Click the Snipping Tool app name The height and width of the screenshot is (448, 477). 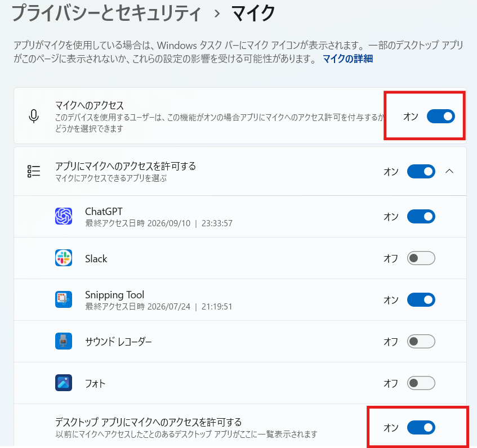[114, 294]
